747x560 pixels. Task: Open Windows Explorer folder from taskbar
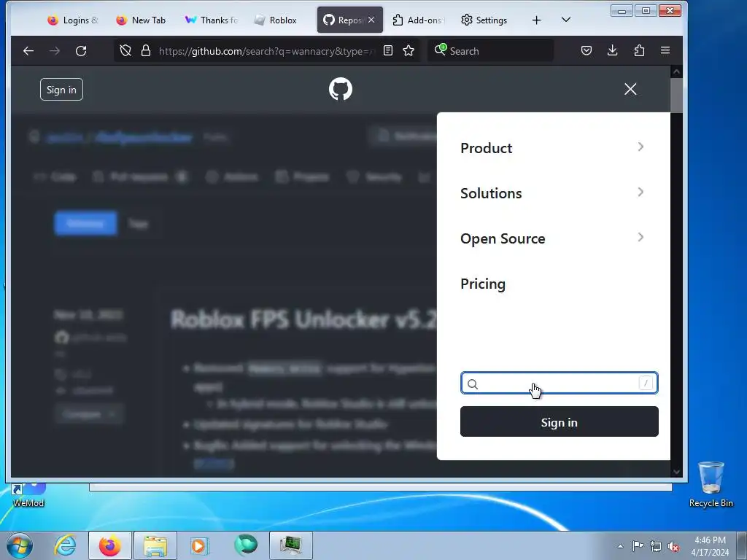(155, 545)
